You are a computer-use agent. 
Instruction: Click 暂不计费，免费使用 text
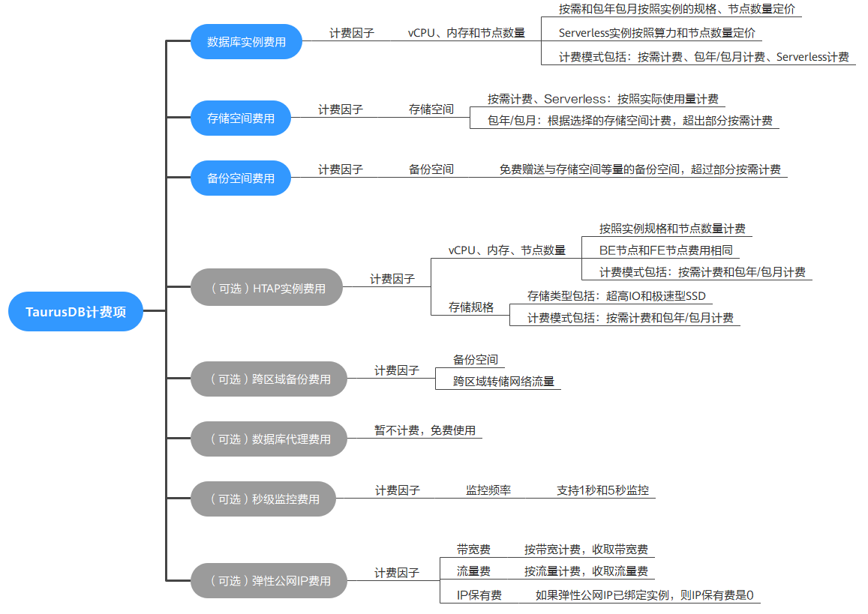pos(425,430)
